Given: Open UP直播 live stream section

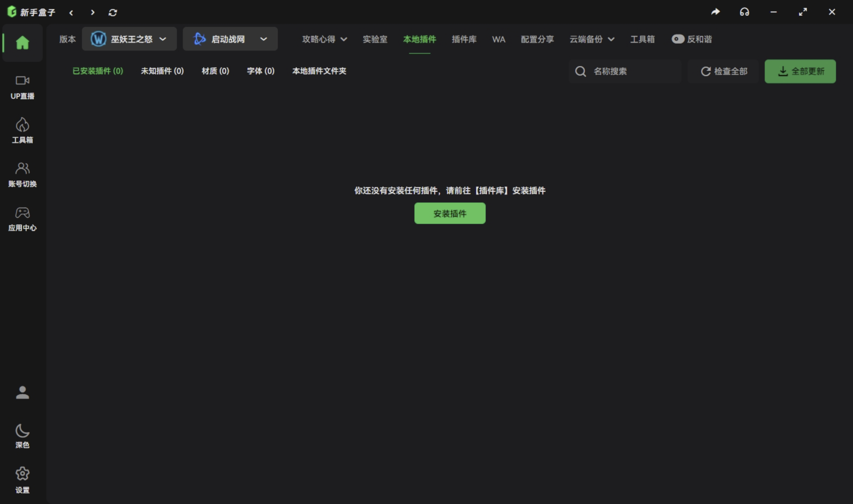Looking at the screenshot, I should click(x=22, y=87).
